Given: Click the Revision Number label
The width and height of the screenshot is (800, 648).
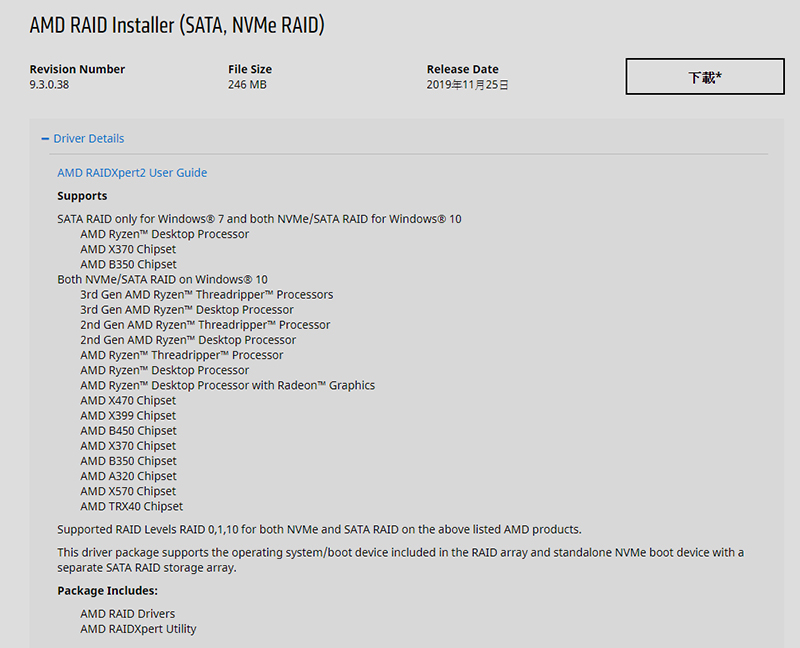Looking at the screenshot, I should click(x=77, y=69).
